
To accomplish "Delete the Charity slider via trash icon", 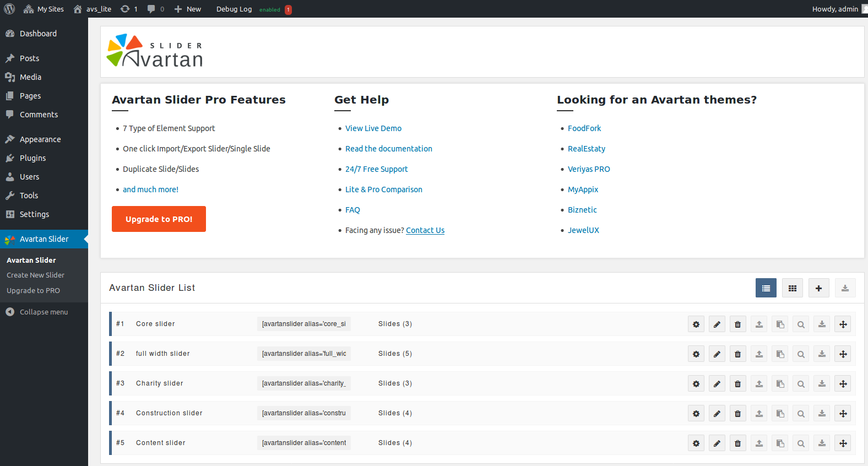I will 738,384.
